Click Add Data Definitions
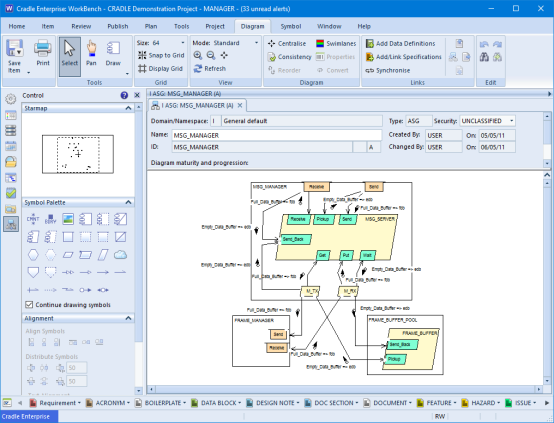Viewport: 554px width, 423px height. (400, 43)
